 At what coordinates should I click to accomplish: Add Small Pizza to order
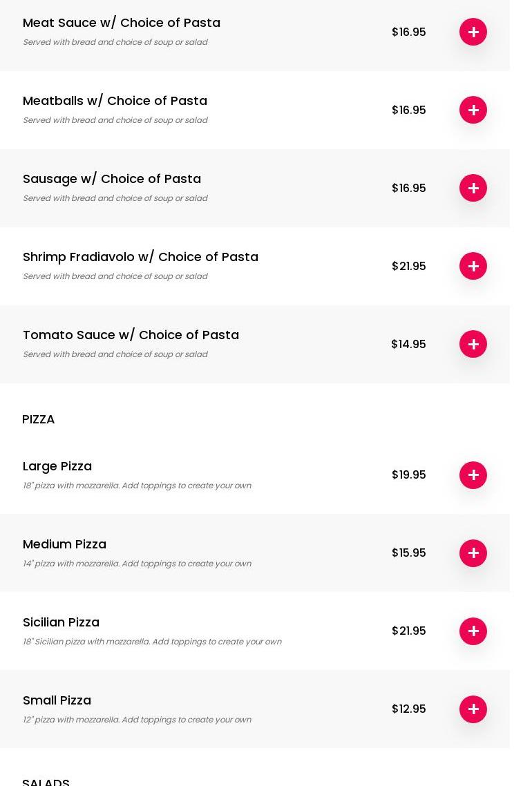(x=473, y=709)
